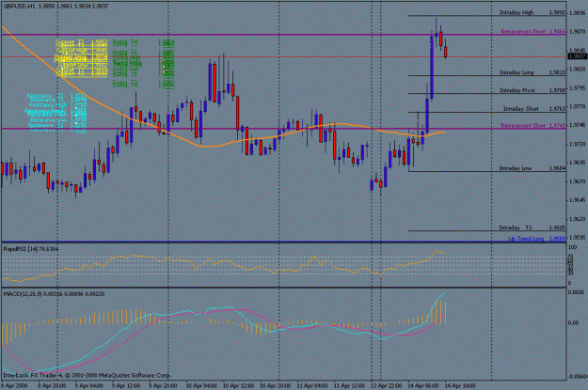Click price axis value 1.9770
The width and height of the screenshot is (588, 390).
(578, 107)
